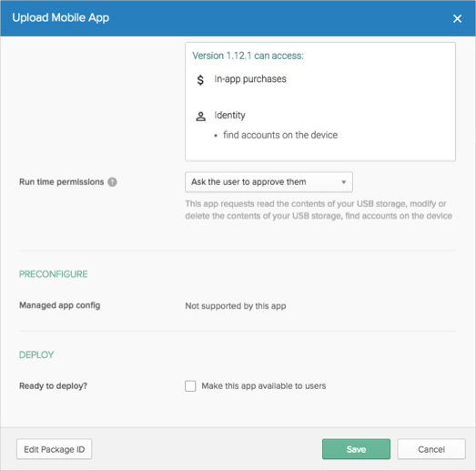Click the Not supported by this app text
This screenshot has width=476, height=471.
click(236, 306)
